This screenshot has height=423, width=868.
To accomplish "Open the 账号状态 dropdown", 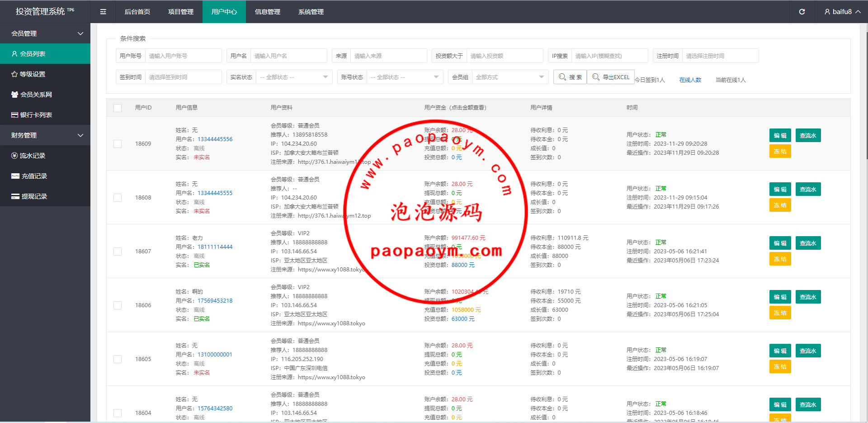I will [x=405, y=77].
